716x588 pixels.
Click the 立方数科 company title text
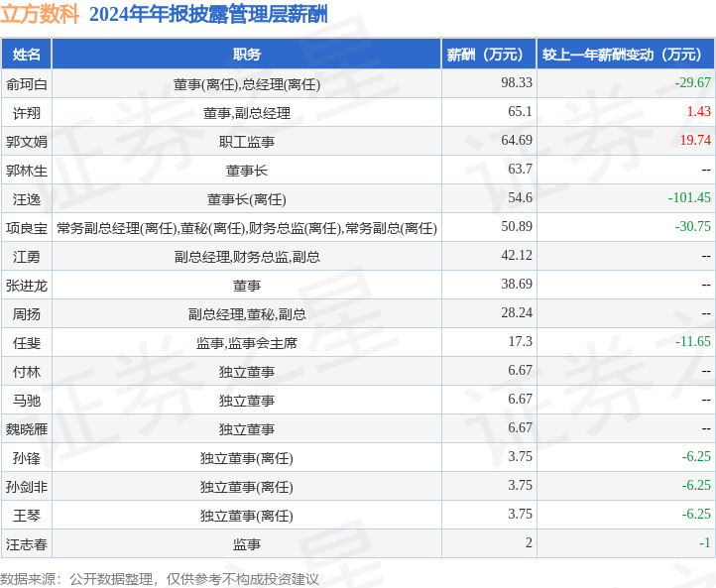(40, 14)
